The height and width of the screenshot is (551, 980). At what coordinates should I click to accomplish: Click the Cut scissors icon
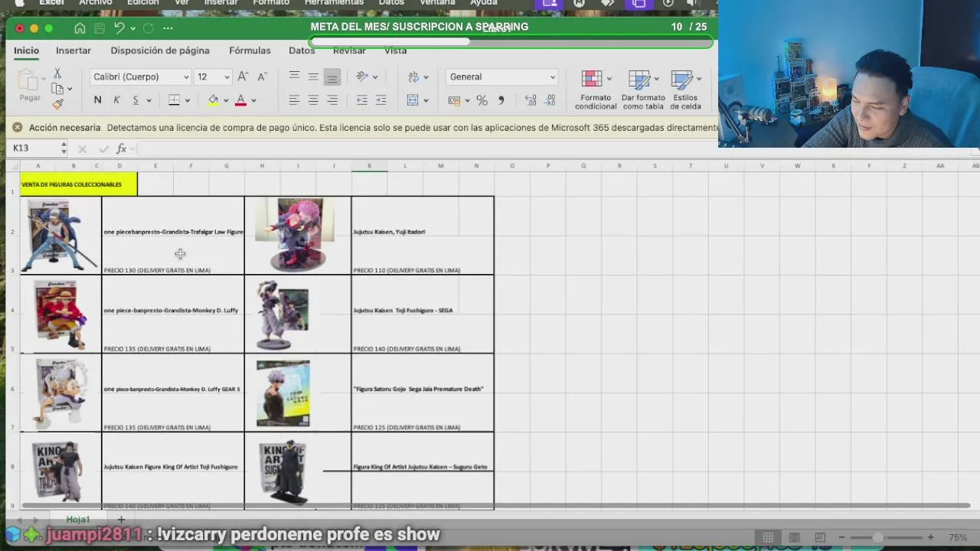click(57, 73)
